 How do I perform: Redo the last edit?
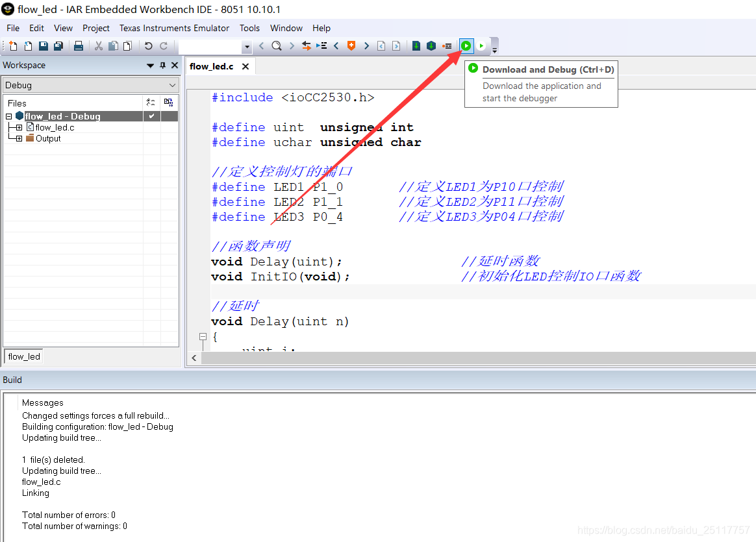click(164, 46)
